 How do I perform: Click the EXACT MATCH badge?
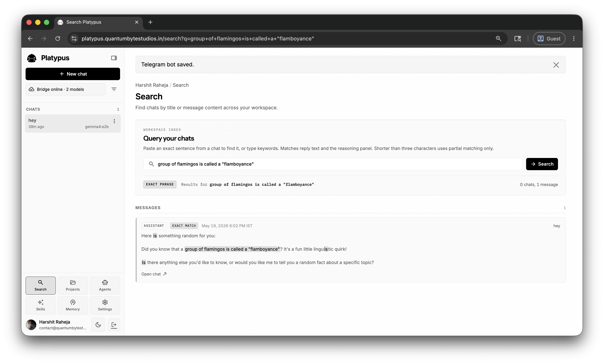coord(184,226)
